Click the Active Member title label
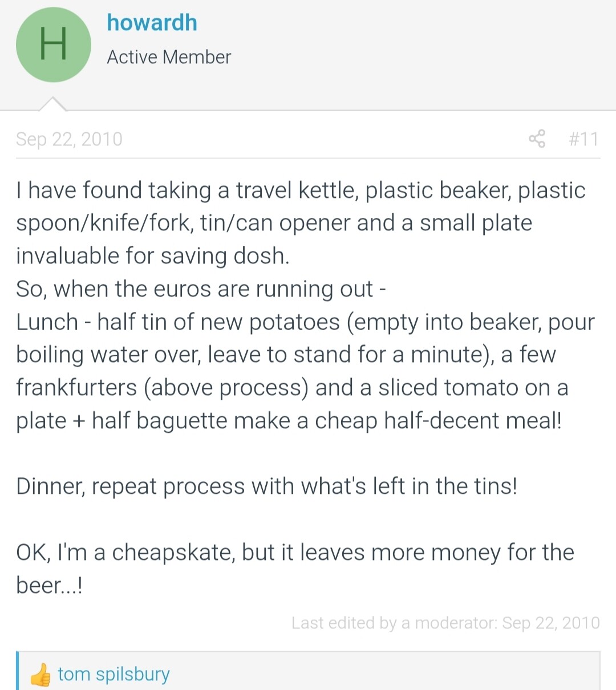616x690 pixels. point(169,56)
